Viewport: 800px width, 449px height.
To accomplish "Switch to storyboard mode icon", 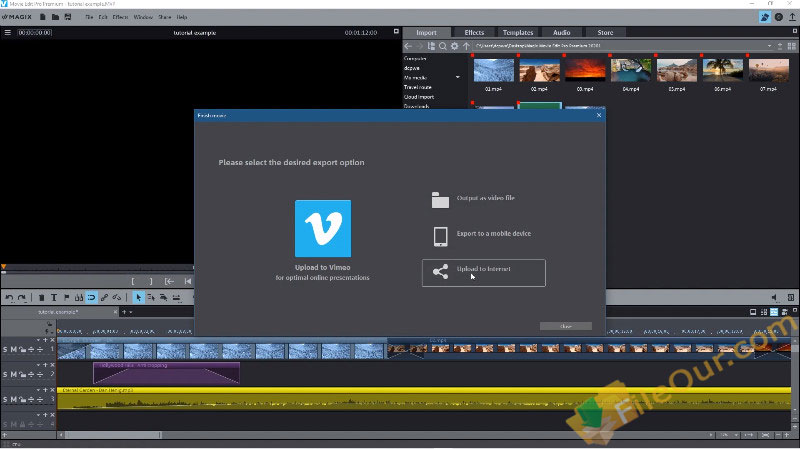I will [753, 312].
